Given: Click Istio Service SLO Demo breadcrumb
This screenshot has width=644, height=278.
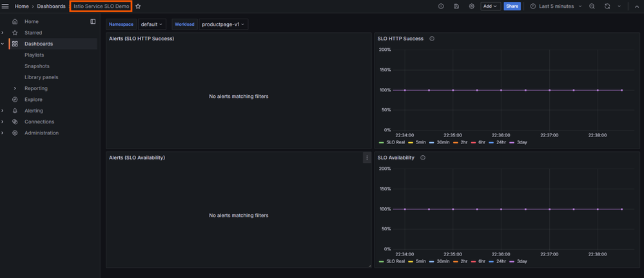Looking at the screenshot, I should (x=101, y=6).
